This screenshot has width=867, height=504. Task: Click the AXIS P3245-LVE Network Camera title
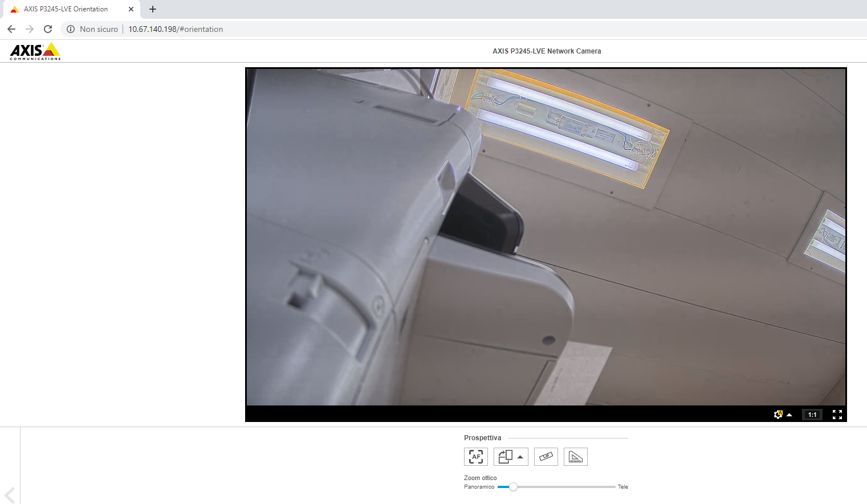click(547, 51)
